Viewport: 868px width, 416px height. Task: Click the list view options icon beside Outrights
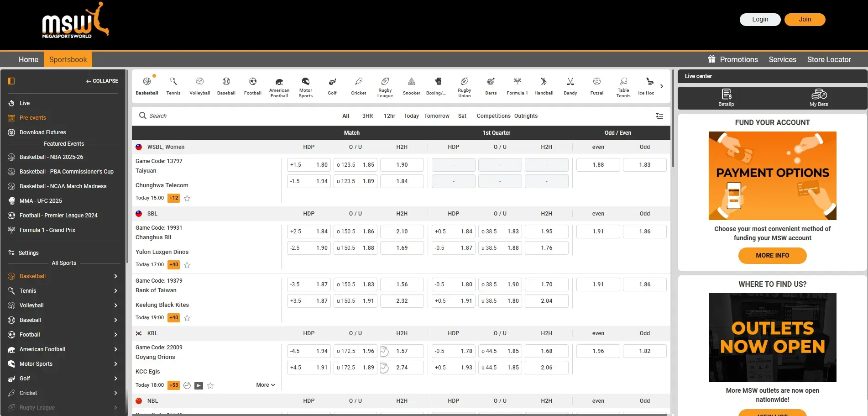(659, 116)
